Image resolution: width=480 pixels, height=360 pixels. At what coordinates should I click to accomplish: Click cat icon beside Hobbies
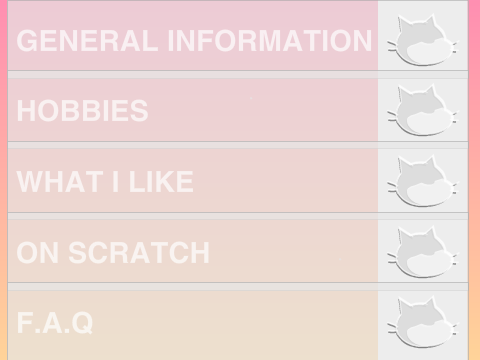click(423, 110)
